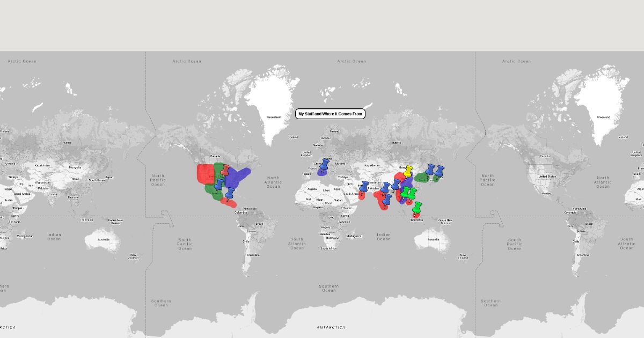This screenshot has width=644, height=338.
Task: Click the blue pushpin over Italy
Action: coord(325,165)
